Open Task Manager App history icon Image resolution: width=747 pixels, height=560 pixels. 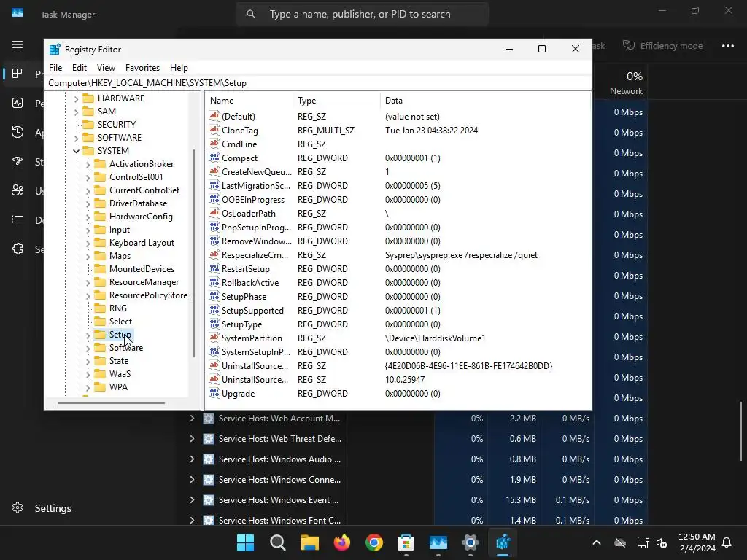tap(18, 133)
